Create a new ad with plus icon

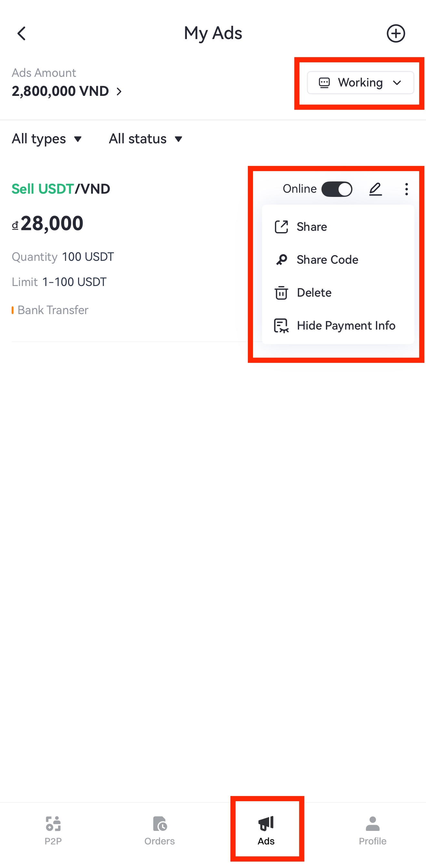point(395,33)
